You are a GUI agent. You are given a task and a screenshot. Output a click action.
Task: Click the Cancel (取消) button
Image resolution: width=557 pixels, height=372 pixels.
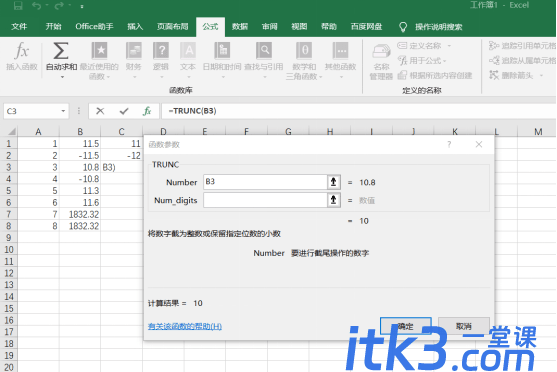[464, 326]
